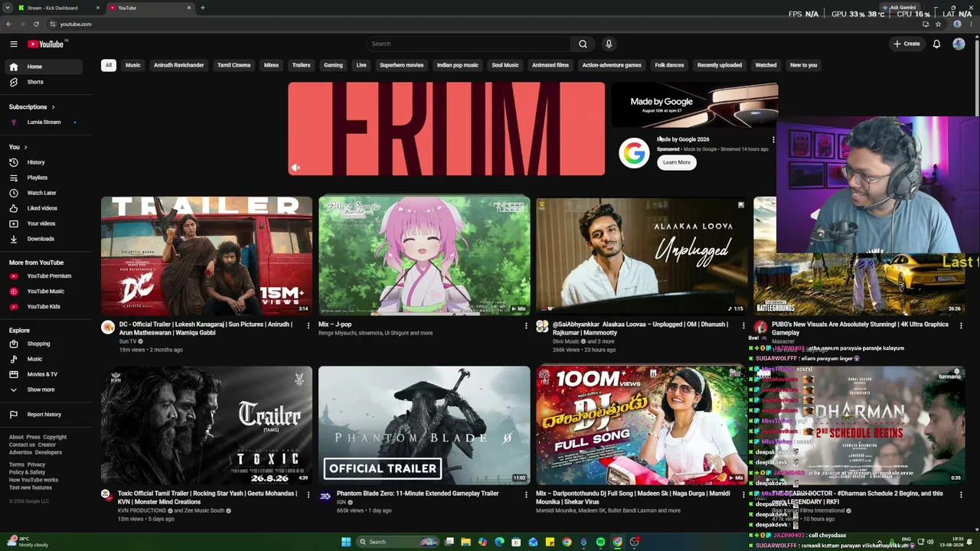Go back using the browser back arrow
Screen dimensions: 980x551
(8, 24)
